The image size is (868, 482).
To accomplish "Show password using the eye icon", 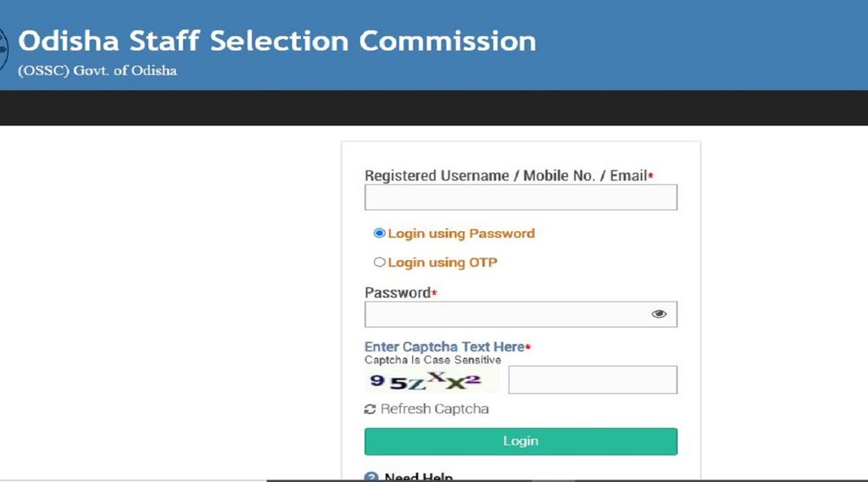I will (x=659, y=314).
